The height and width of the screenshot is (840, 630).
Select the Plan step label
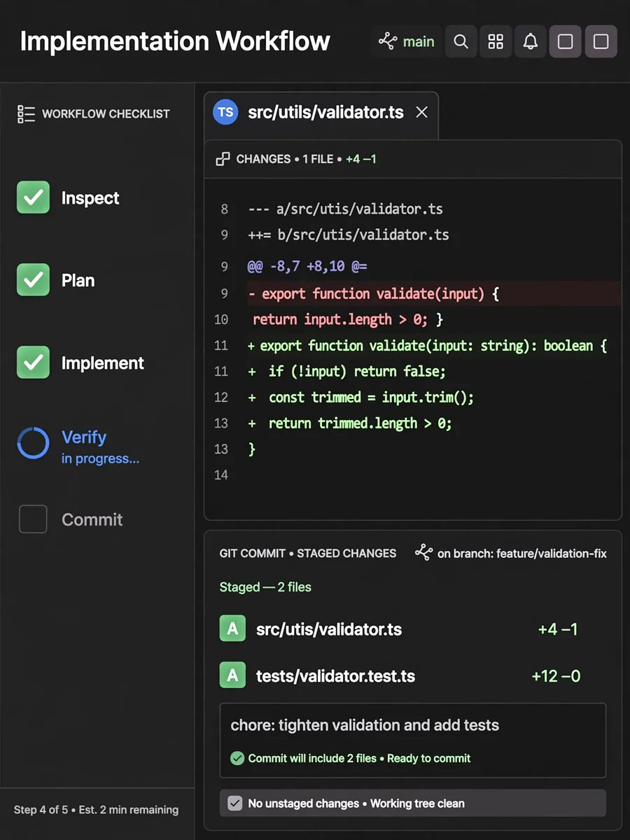(78, 281)
